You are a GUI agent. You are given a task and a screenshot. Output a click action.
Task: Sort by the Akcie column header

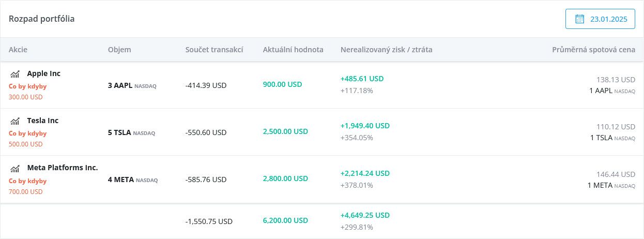18,50
